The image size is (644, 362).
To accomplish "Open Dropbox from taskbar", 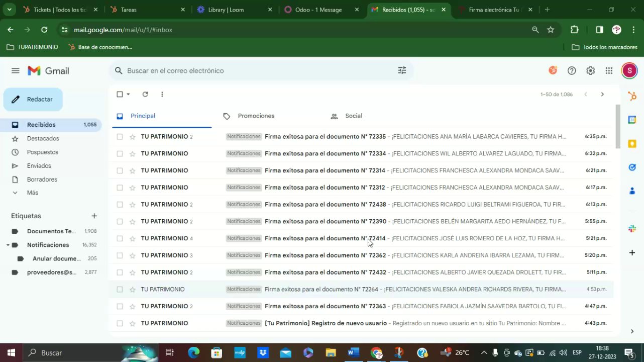I will (262, 353).
